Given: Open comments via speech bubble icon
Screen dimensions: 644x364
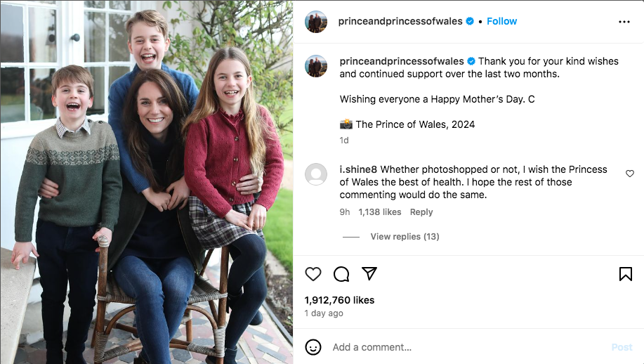Looking at the screenshot, I should [341, 274].
